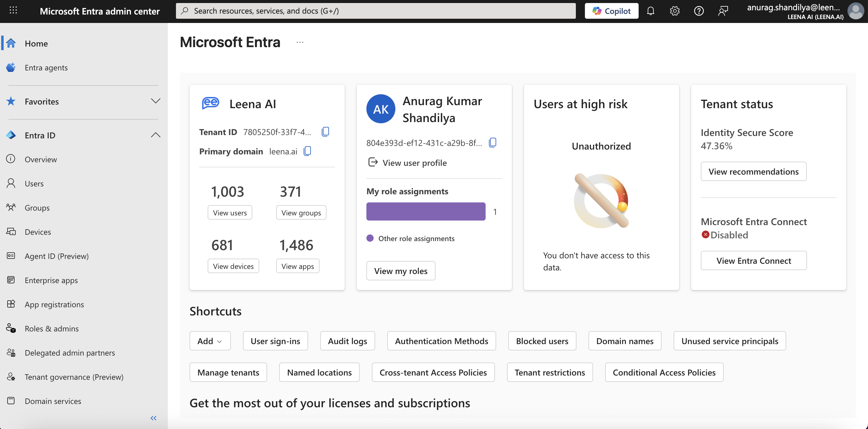Click the search resources input field
868x429 pixels.
(x=376, y=11)
